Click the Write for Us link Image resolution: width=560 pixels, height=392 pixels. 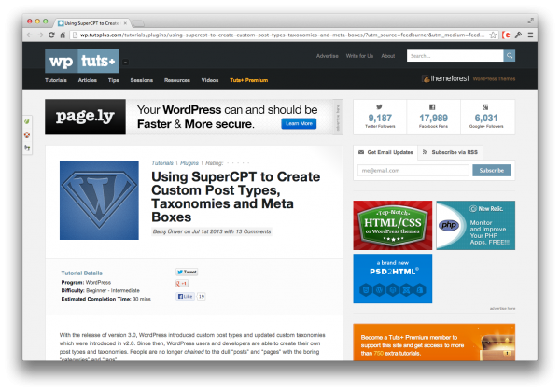[359, 56]
